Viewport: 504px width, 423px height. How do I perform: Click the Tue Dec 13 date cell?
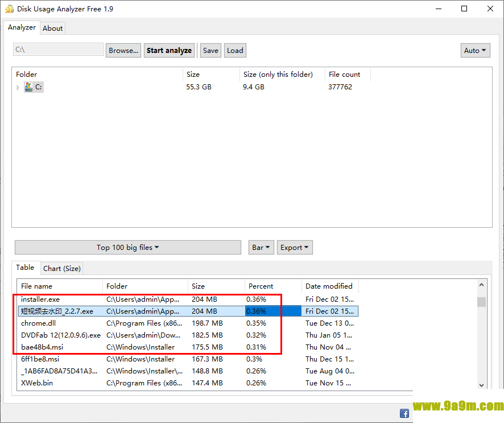[330, 323]
